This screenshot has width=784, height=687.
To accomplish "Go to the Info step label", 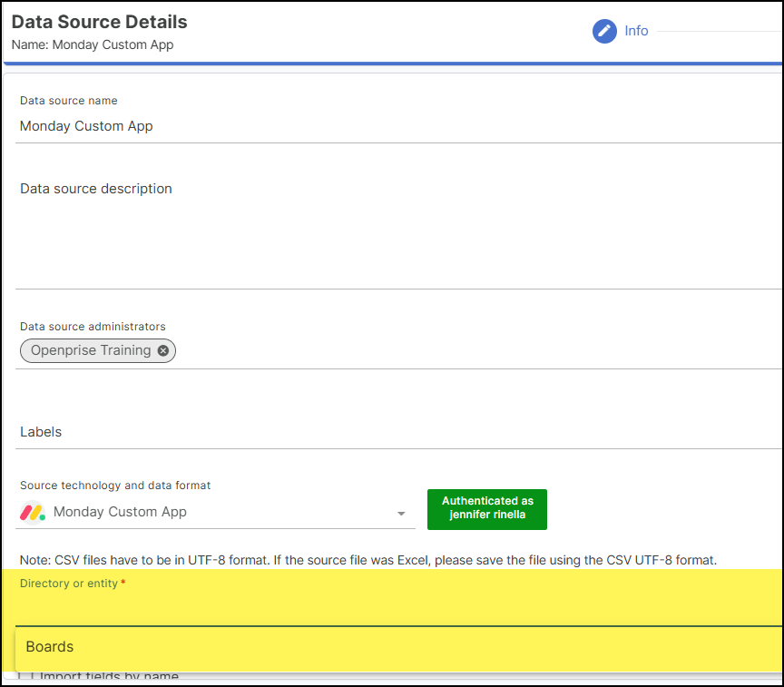I will point(636,31).
